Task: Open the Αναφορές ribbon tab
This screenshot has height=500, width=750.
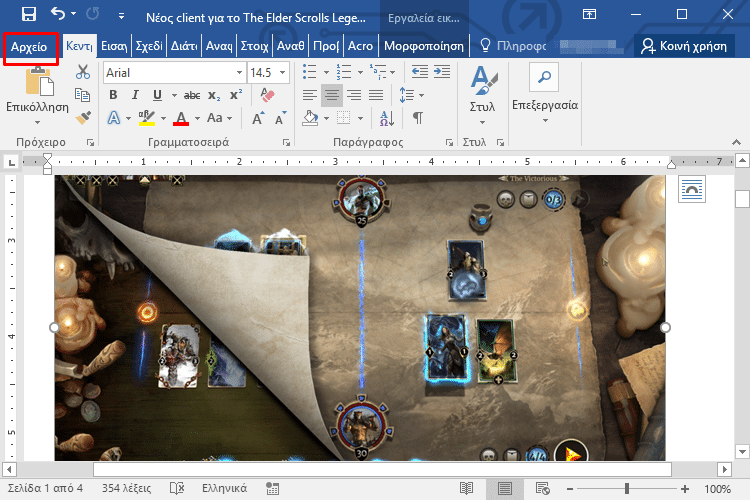Action: [x=219, y=46]
